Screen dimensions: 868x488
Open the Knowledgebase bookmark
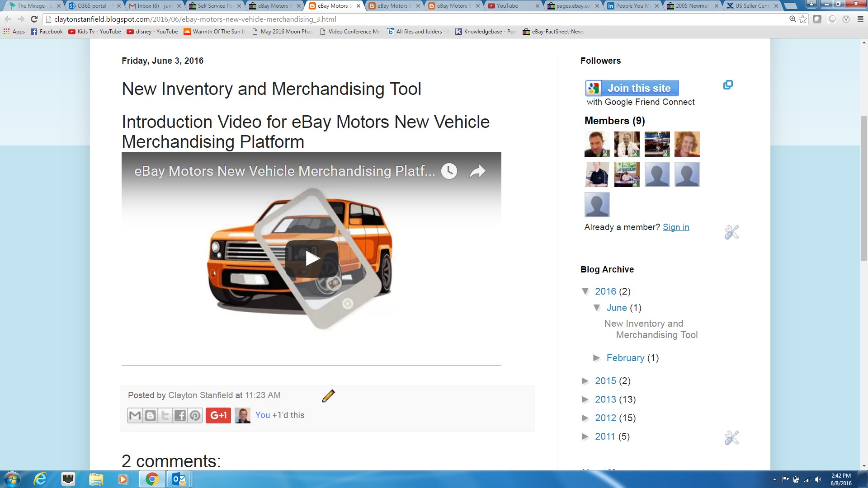coord(486,32)
